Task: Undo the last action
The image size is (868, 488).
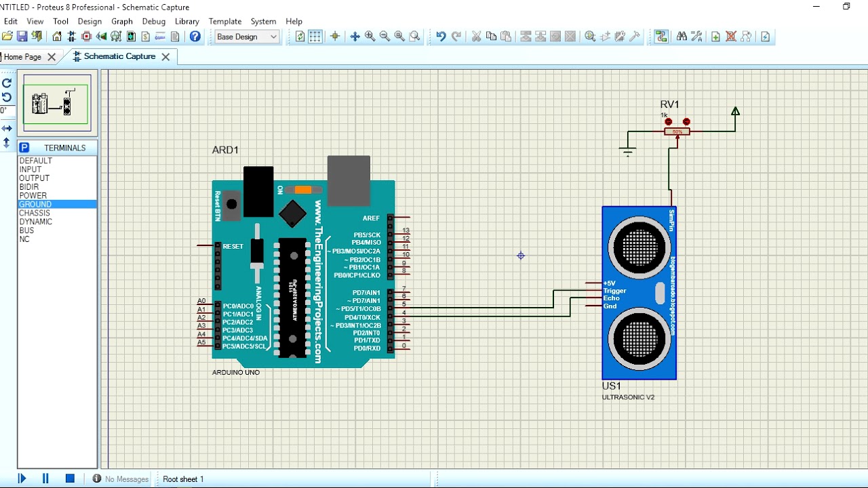Action: (441, 37)
